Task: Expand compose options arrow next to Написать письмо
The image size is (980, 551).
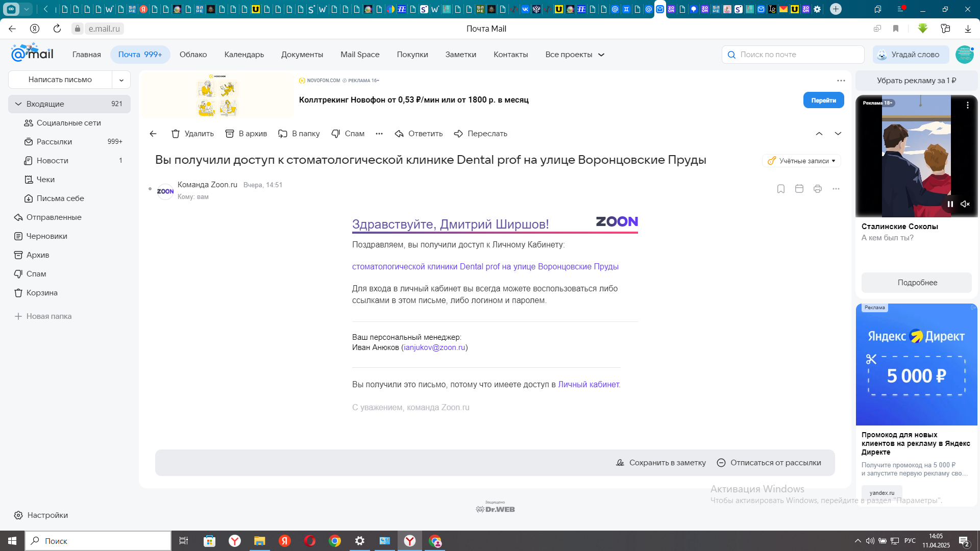Action: pos(121,80)
